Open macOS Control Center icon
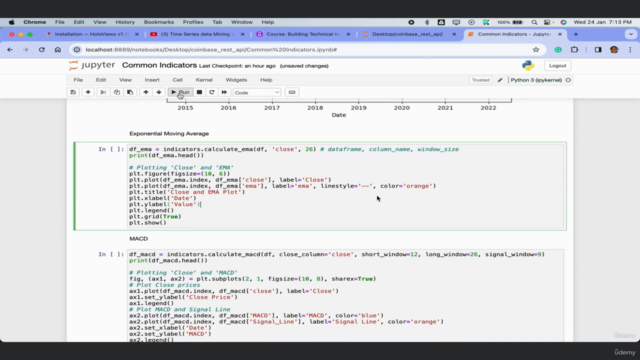Screen dimensions: 640x360 [x=547, y=22]
